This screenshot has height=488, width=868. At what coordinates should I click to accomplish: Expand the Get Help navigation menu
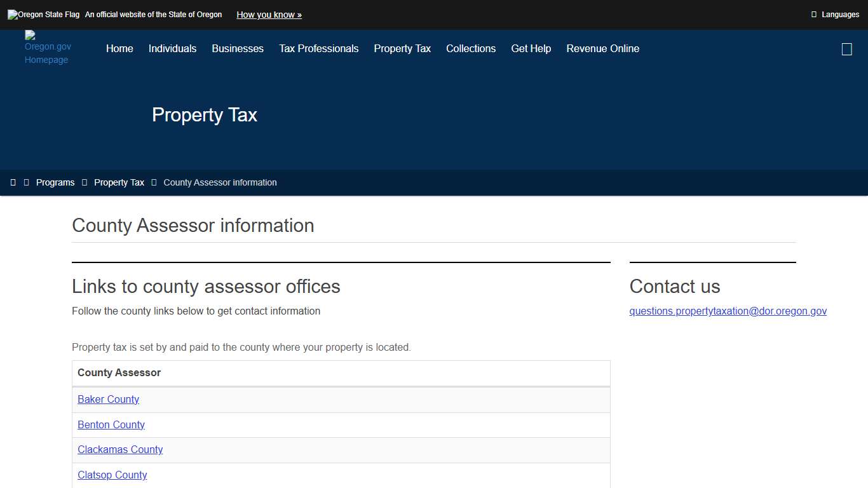click(531, 48)
